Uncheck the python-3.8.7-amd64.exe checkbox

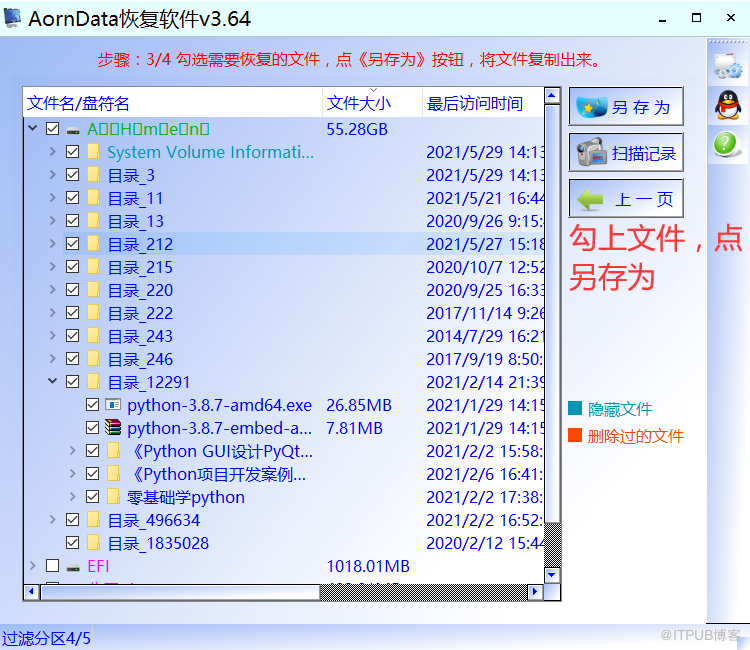92,405
